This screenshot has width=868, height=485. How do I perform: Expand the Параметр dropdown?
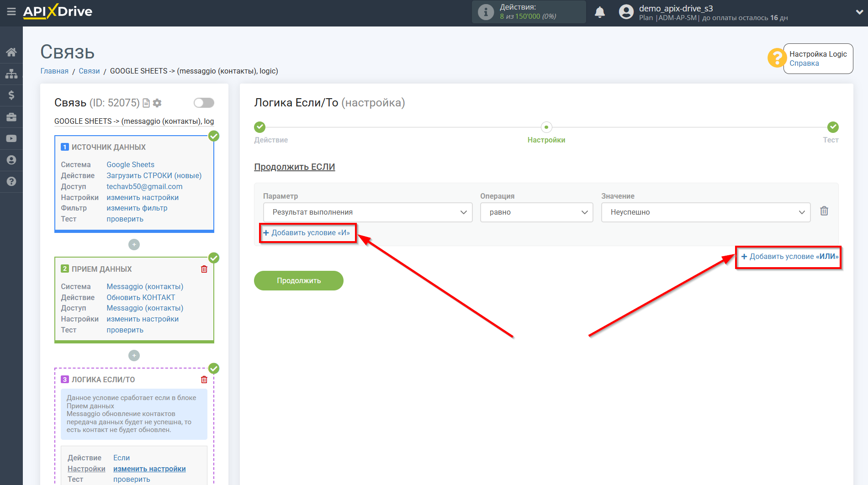click(x=367, y=212)
